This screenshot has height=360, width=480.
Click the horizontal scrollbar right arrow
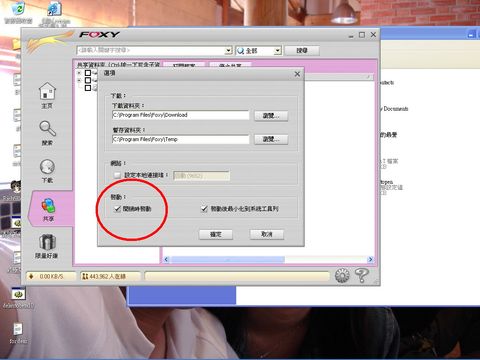370,259
